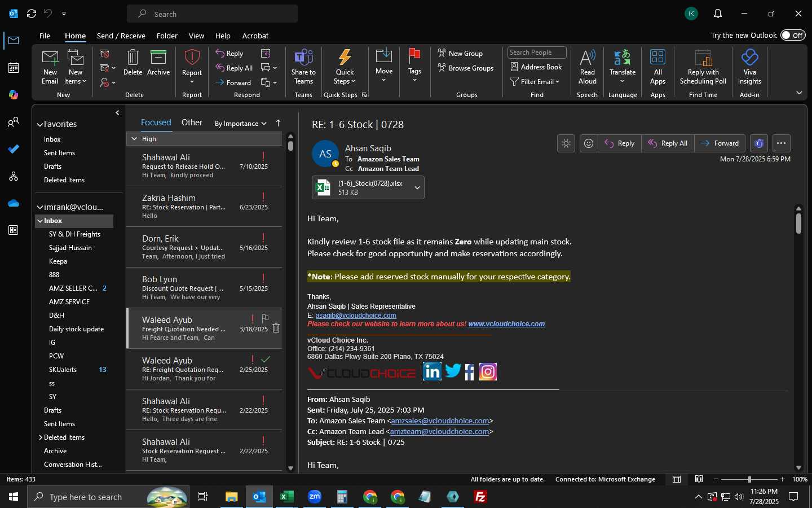This screenshot has height=508, width=812.
Task: Open attachment dropdown for (1-6)_Stock(0728).xlsx
Action: 417,188
